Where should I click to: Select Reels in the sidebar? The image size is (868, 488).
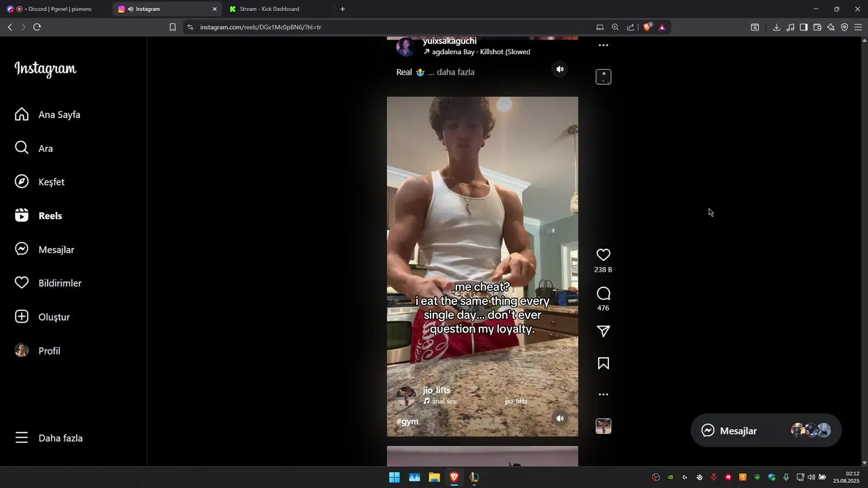39,216
